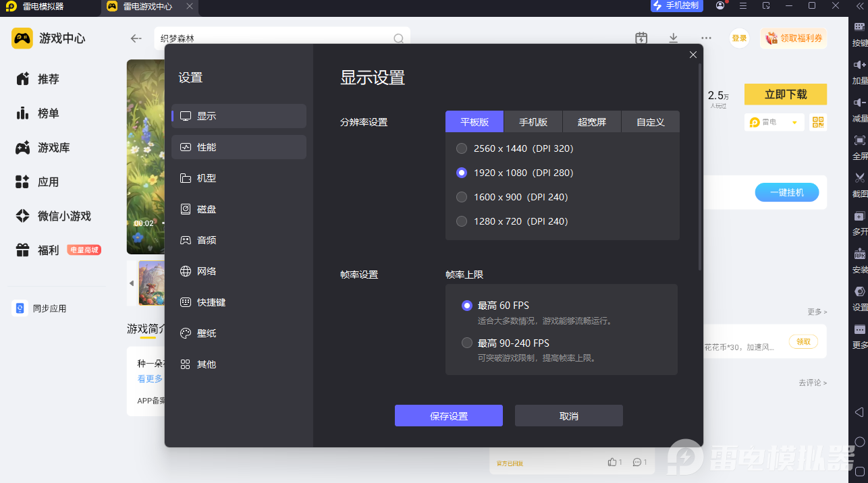Expand the 雷电 download source dropdown
Image resolution: width=868 pixels, height=483 pixels.
[794, 123]
